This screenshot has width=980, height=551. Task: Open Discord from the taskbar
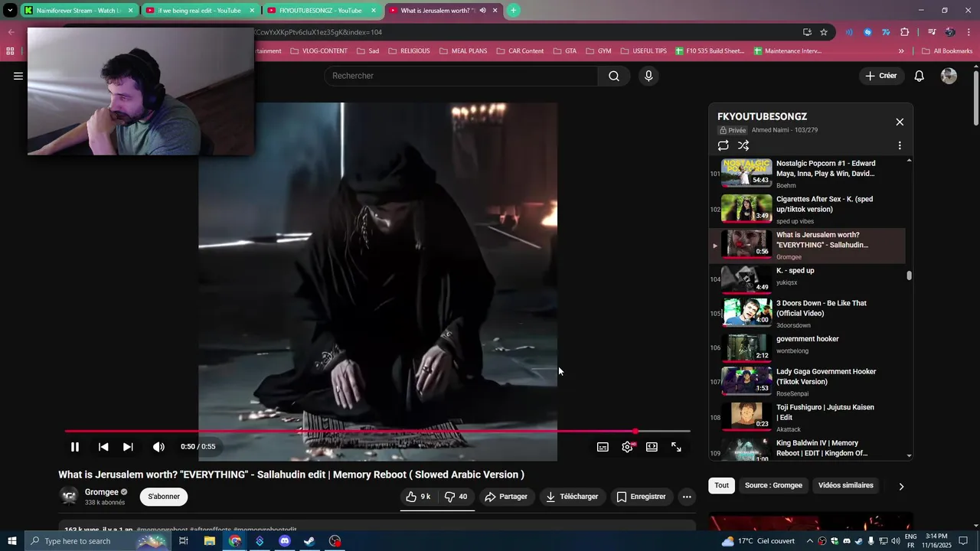pyautogui.click(x=285, y=541)
